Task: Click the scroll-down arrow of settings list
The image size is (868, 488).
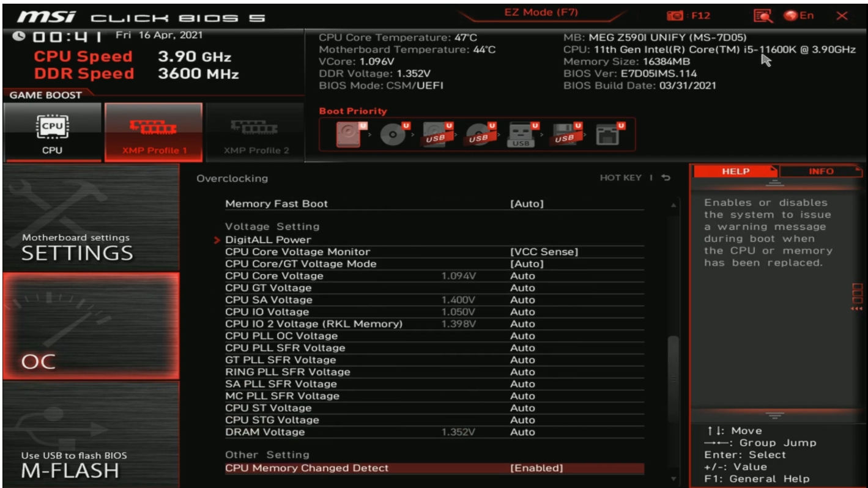Action: pyautogui.click(x=672, y=478)
